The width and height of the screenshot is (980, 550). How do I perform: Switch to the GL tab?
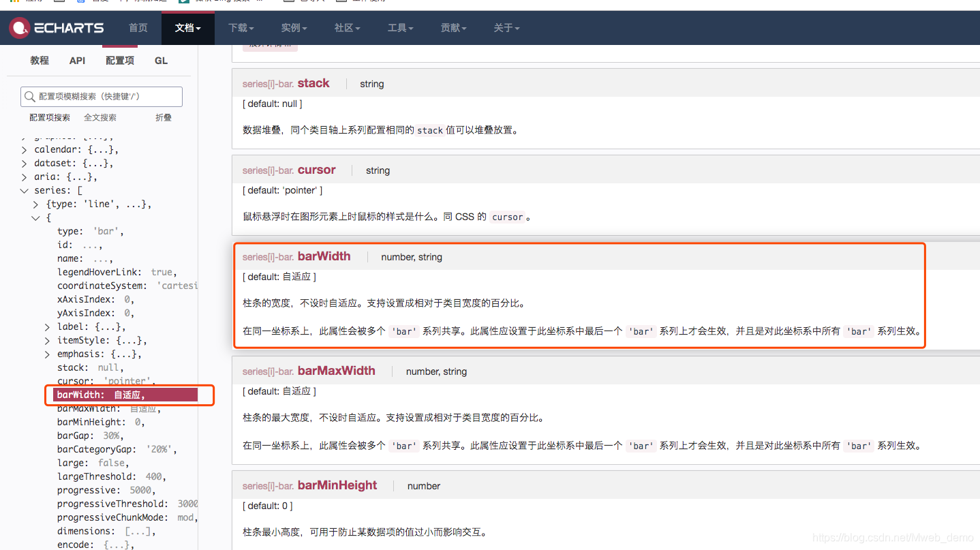pos(161,61)
